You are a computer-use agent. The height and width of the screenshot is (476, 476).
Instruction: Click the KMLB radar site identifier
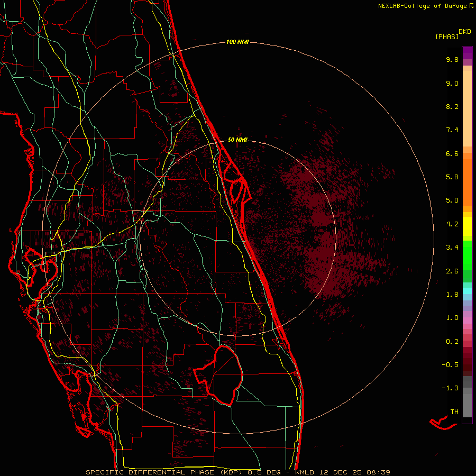(305, 472)
